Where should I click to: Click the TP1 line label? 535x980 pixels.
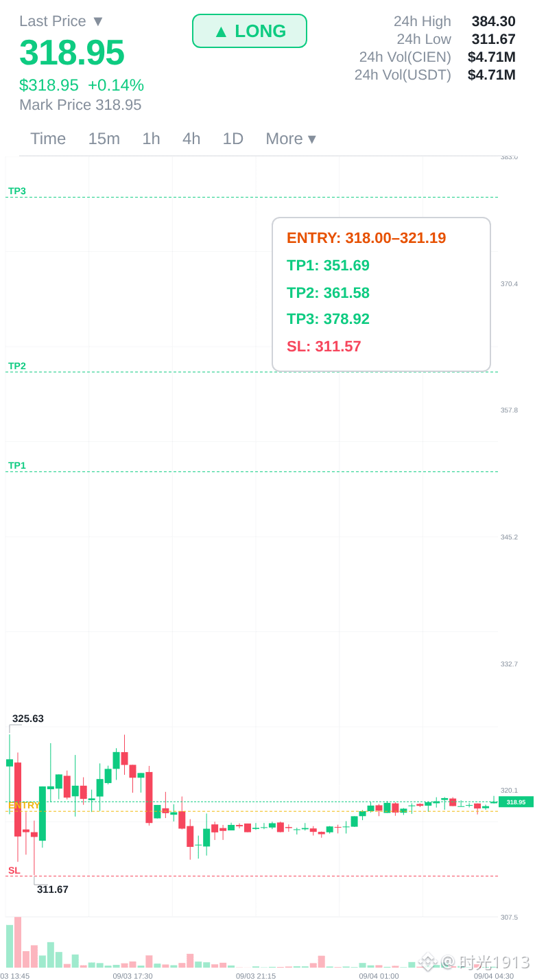coord(17,465)
